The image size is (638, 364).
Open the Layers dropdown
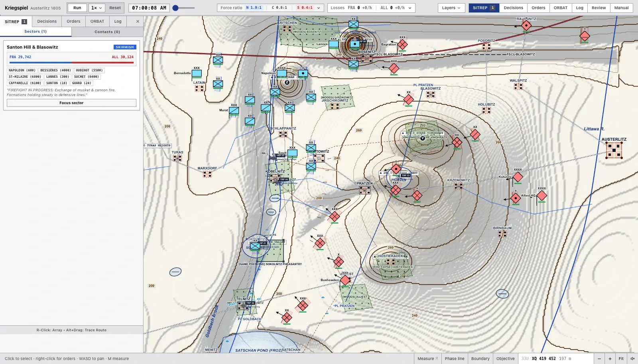[x=451, y=8]
